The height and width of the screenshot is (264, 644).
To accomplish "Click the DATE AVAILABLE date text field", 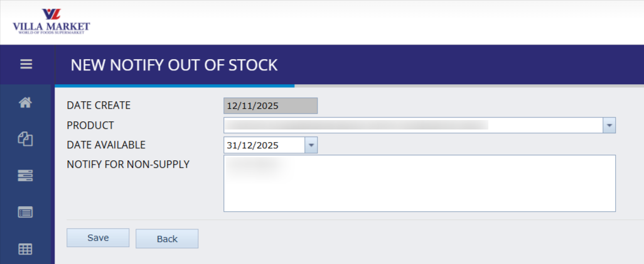I will point(264,145).
